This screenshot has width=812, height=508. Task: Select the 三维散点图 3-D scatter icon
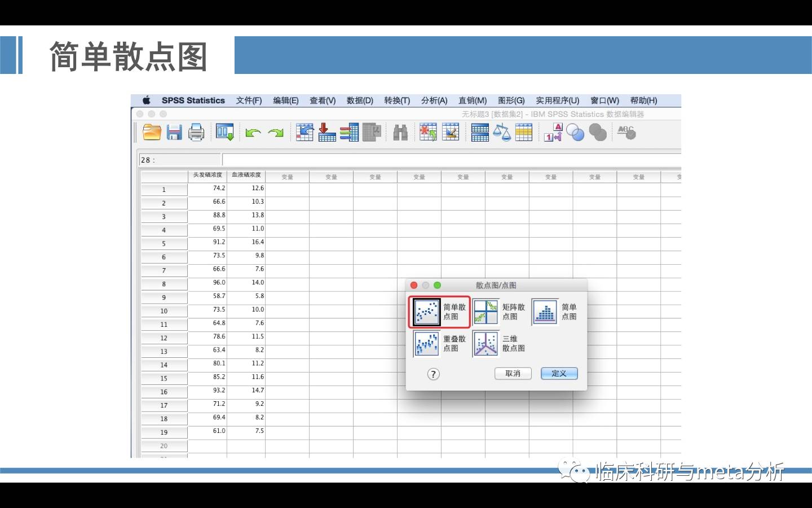point(486,344)
